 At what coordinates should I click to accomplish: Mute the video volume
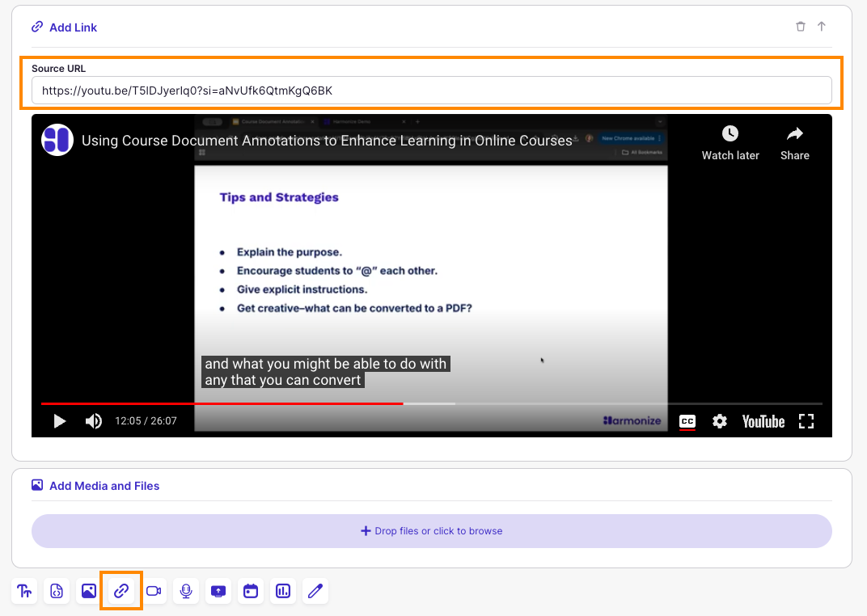tap(93, 421)
